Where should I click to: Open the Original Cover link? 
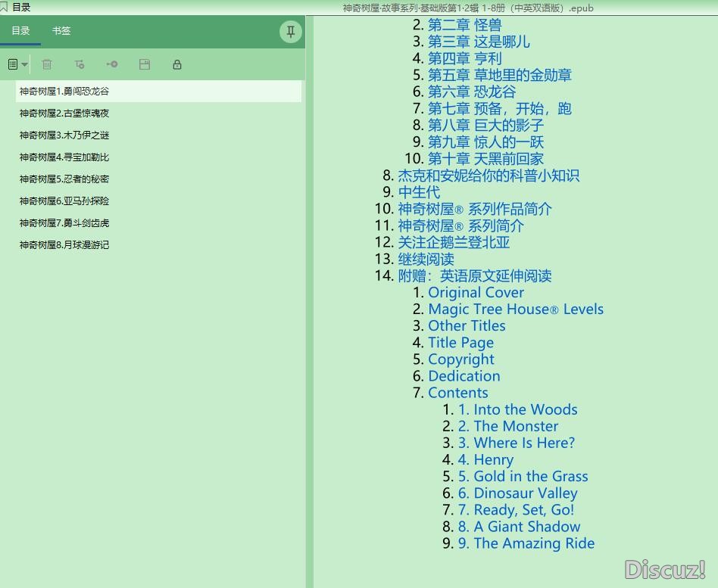tap(476, 292)
